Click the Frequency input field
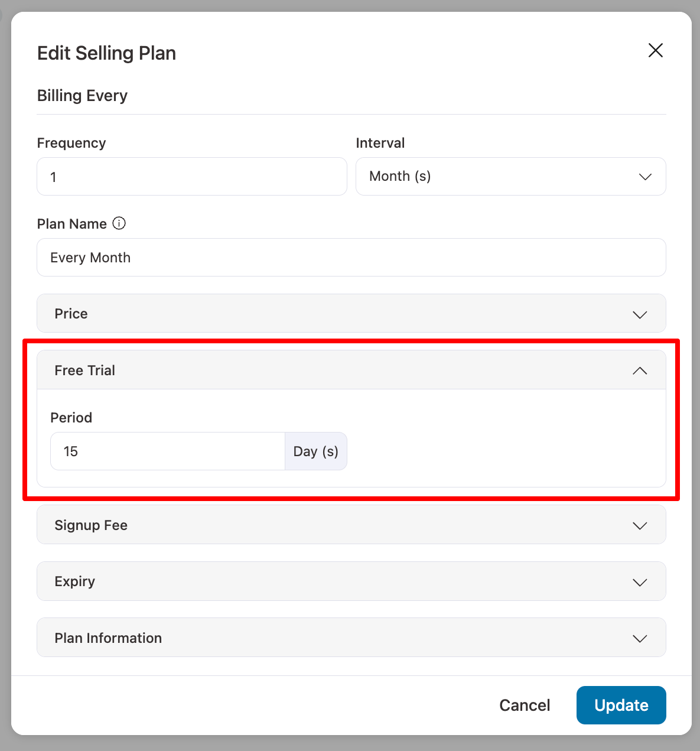Screen dimensions: 700x751 point(191,177)
